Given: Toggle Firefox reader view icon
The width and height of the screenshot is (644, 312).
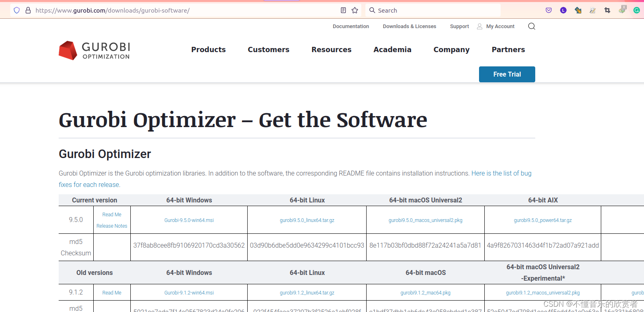Looking at the screenshot, I should coord(343,10).
